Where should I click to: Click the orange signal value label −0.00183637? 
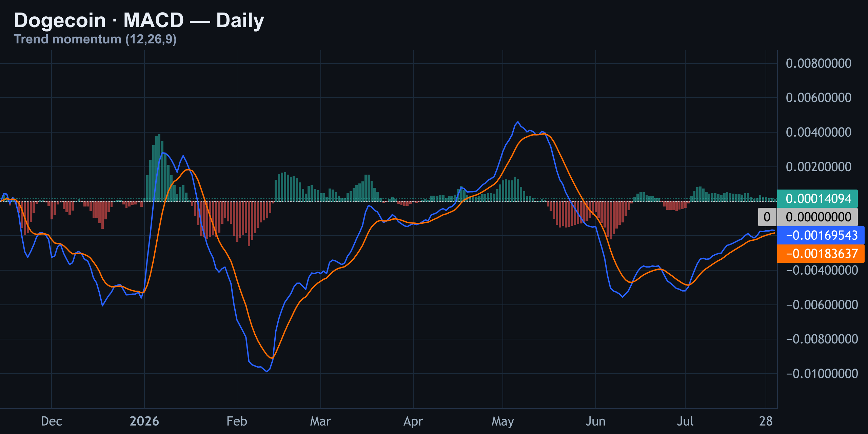point(821,254)
